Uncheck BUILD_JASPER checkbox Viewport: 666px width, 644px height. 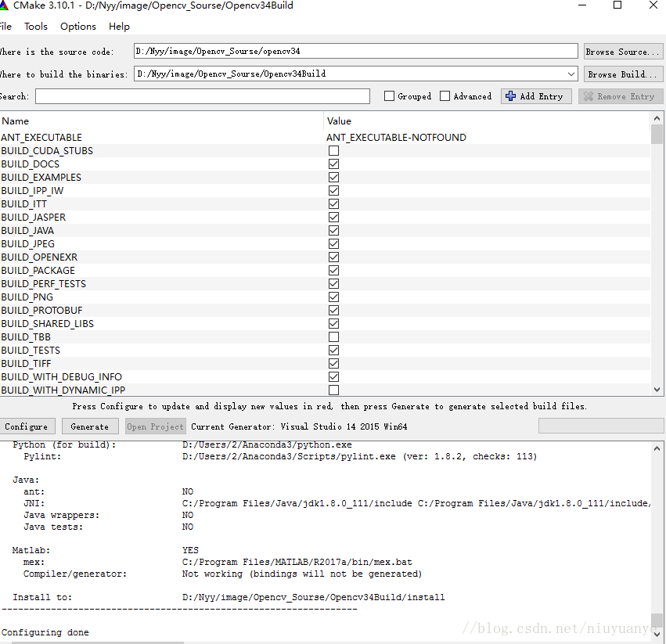click(x=334, y=217)
